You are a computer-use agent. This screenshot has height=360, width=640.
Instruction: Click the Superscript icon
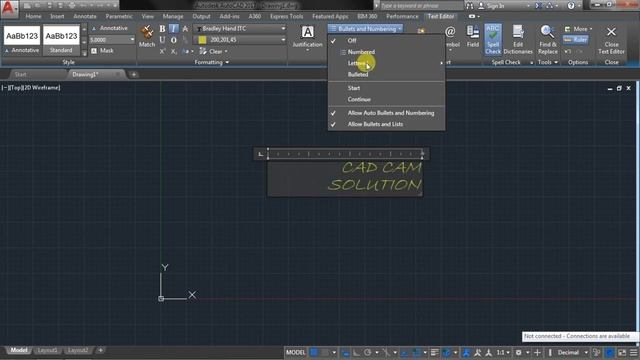point(162,51)
